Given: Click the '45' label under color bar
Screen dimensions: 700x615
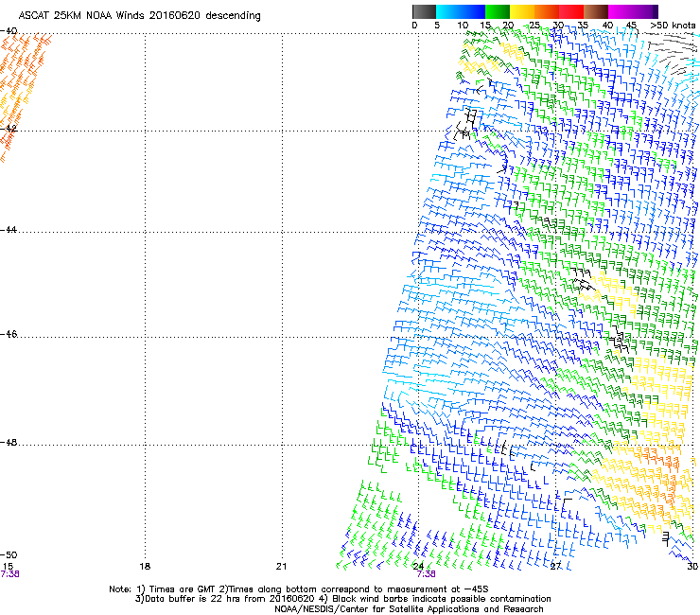Looking at the screenshot, I should [631, 26].
